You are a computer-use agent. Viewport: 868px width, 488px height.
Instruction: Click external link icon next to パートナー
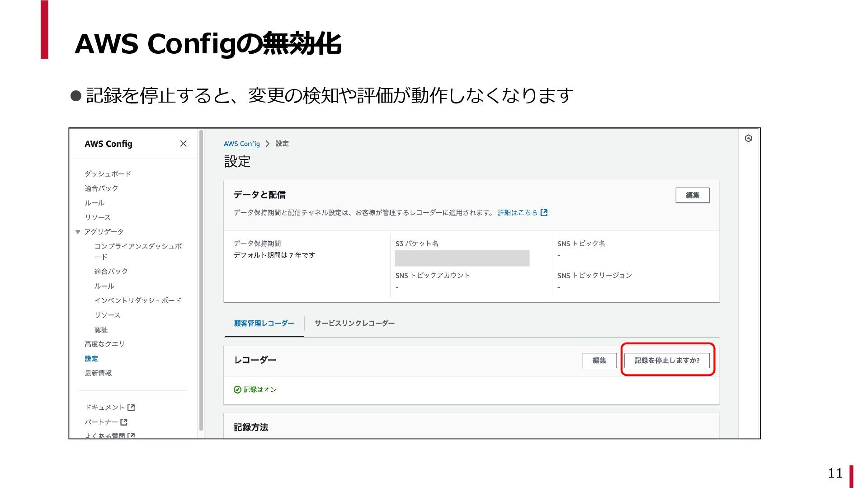point(124,422)
